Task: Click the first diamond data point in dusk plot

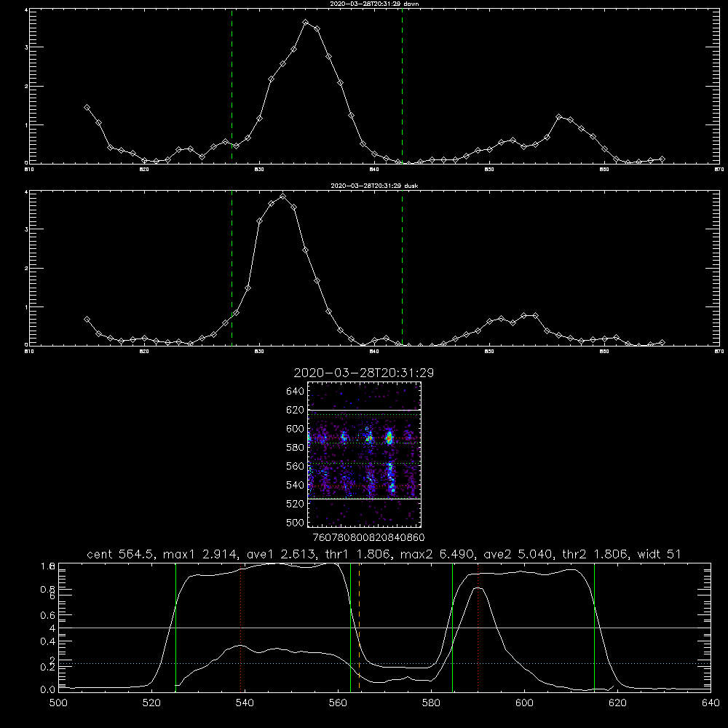Action: pos(87,320)
